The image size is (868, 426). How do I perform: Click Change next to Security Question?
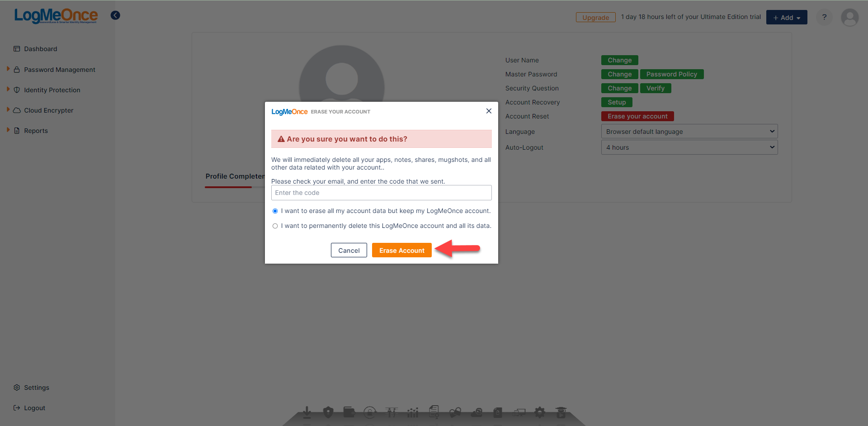619,88
